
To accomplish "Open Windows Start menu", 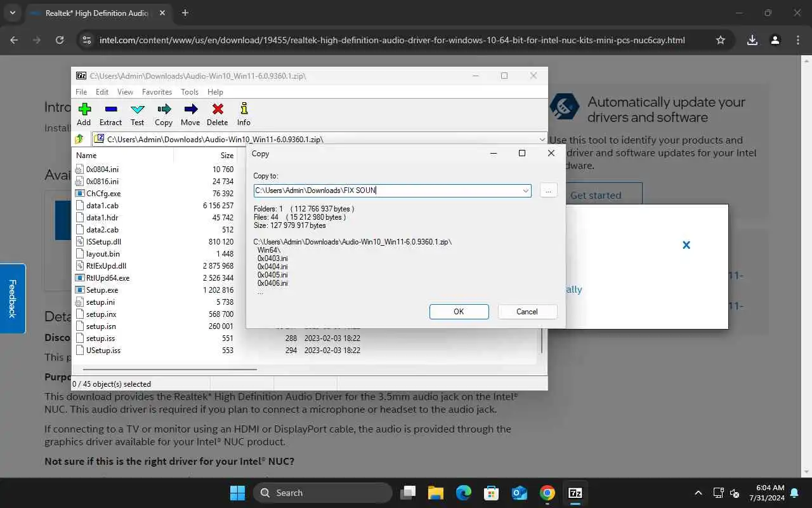I will pyautogui.click(x=237, y=493).
